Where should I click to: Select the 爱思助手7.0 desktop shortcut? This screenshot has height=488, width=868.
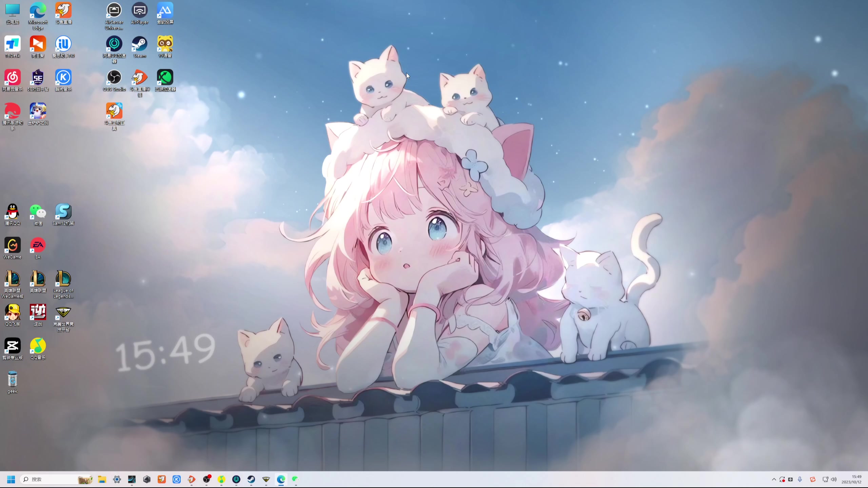pos(63,47)
